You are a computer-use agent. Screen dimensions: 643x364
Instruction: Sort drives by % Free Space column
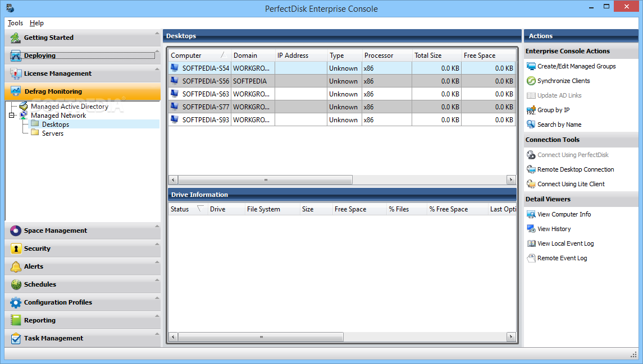click(x=457, y=209)
